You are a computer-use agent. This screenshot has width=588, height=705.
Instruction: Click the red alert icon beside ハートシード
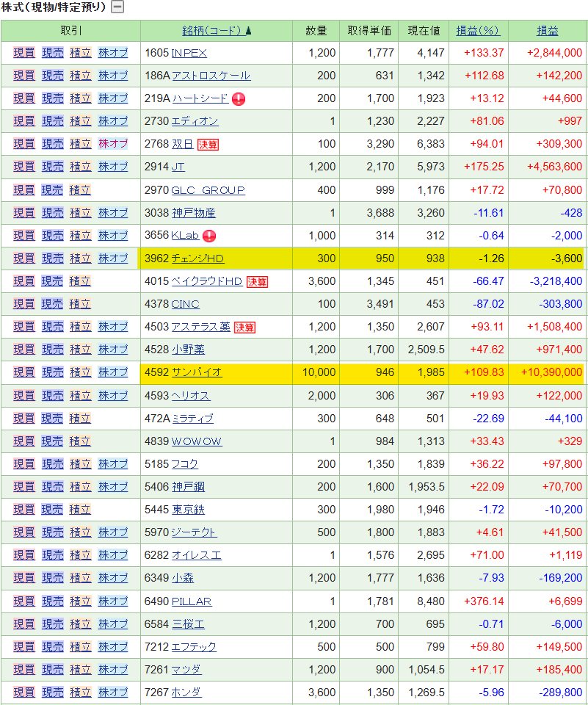(x=239, y=99)
